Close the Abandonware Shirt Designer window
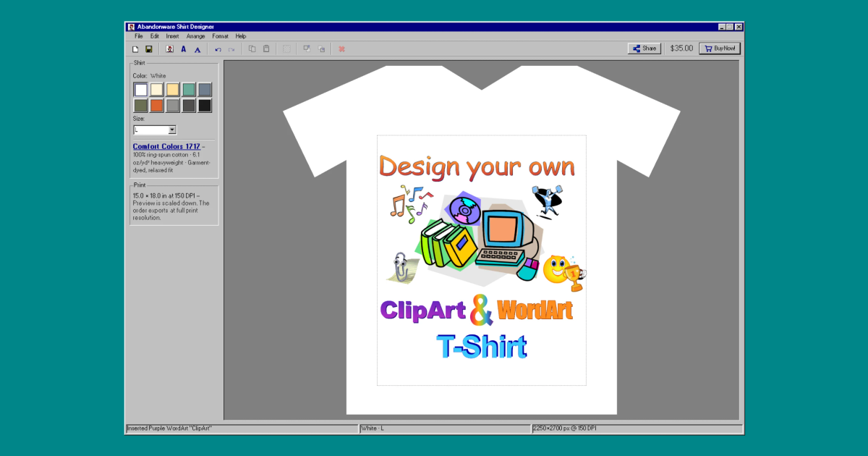 [739, 27]
